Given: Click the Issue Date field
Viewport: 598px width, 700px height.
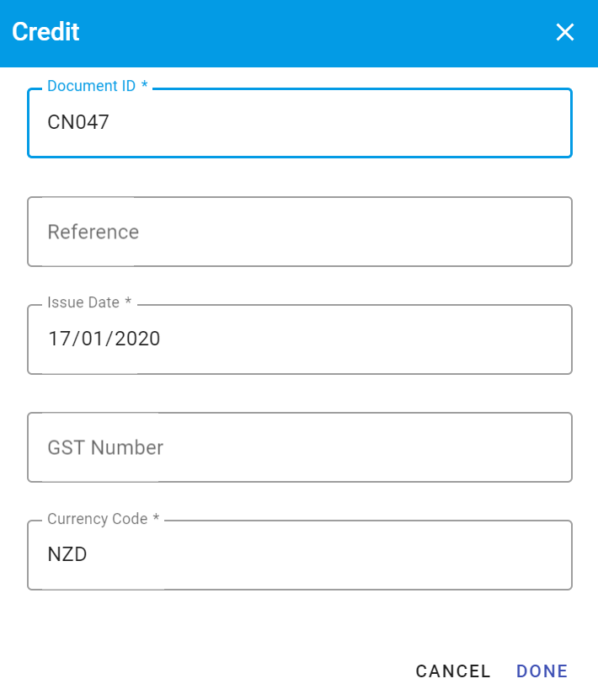Looking at the screenshot, I should point(299,339).
